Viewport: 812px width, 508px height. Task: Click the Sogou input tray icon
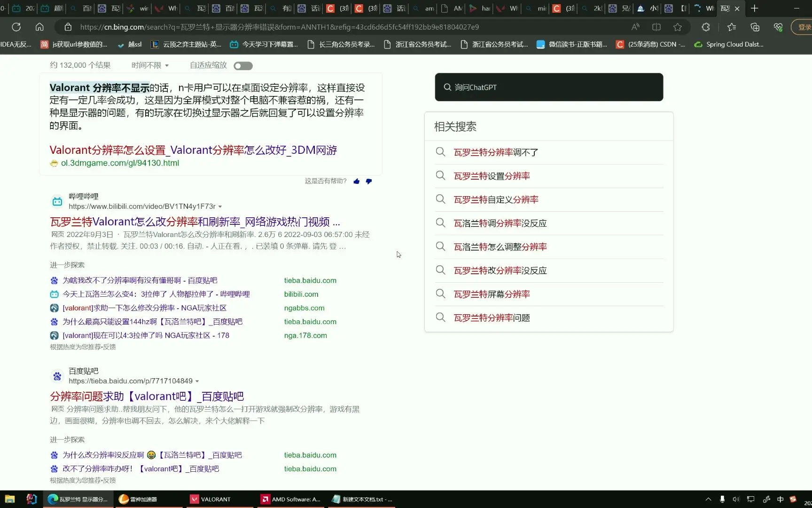coord(793,499)
